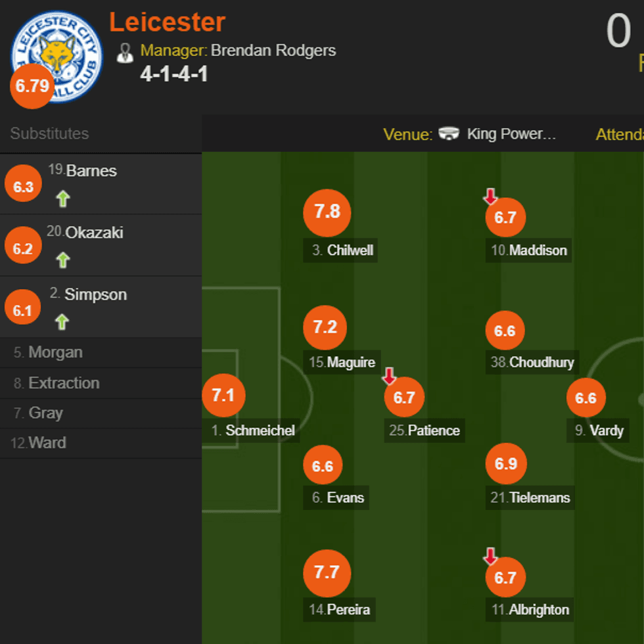Click Maddison's red substituted-off arrow
The width and height of the screenshot is (644, 644).
click(x=490, y=196)
